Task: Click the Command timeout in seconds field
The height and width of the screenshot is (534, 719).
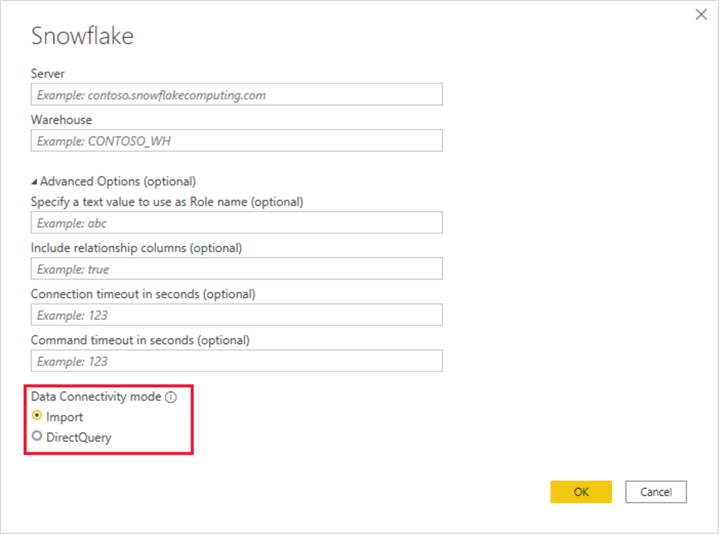Action: 237,361
